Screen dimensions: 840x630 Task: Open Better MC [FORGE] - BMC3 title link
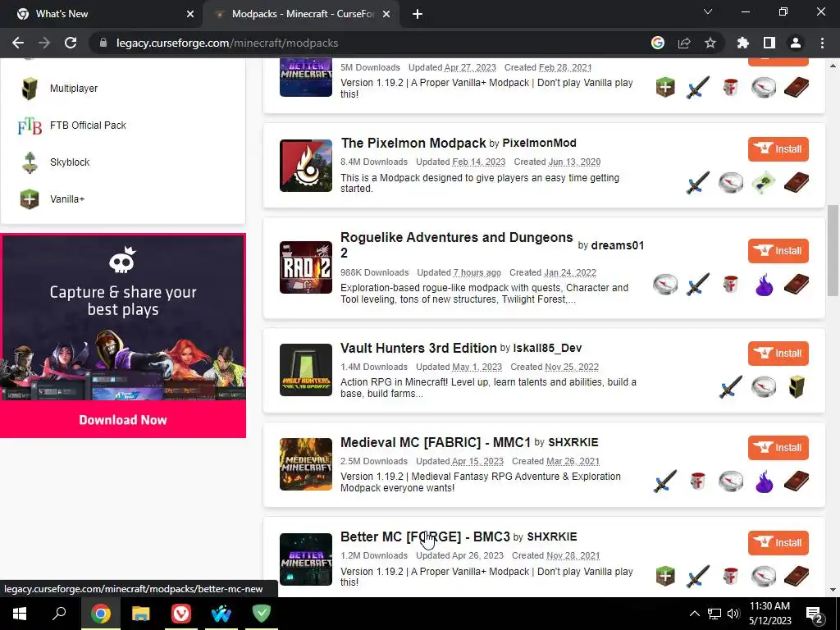425,536
